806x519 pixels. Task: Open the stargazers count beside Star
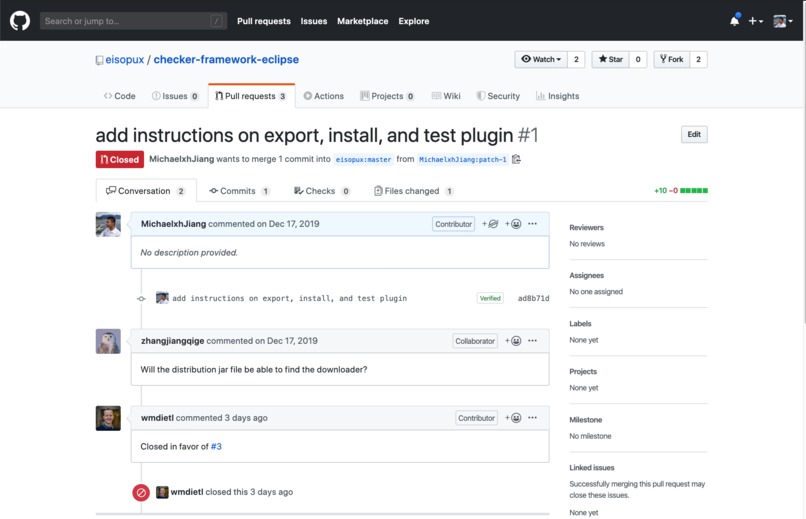pyautogui.click(x=638, y=60)
